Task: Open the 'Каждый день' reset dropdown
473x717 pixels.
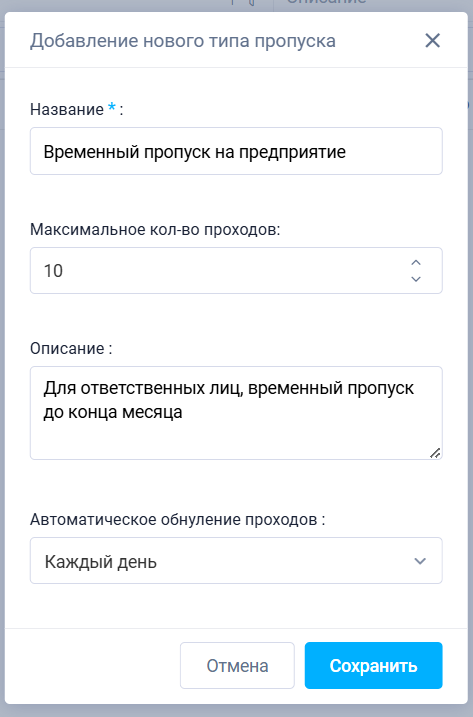Action: 236,561
